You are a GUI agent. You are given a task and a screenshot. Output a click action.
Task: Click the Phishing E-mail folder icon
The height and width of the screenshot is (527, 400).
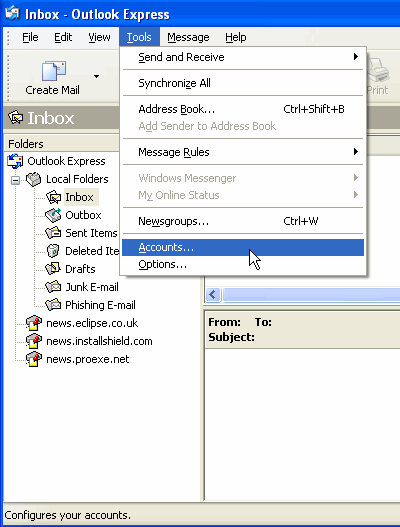pyautogui.click(x=53, y=305)
